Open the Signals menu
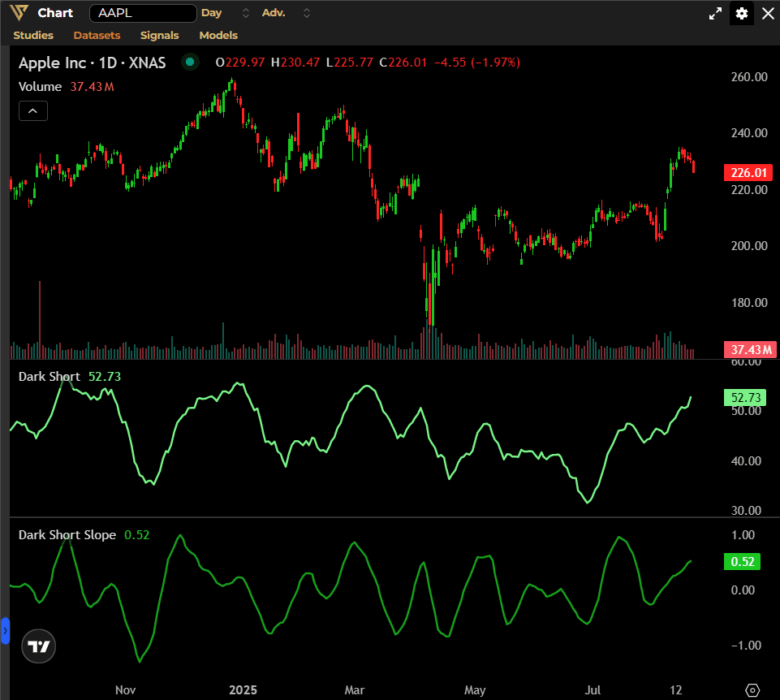The height and width of the screenshot is (700, 780). pyautogui.click(x=160, y=36)
